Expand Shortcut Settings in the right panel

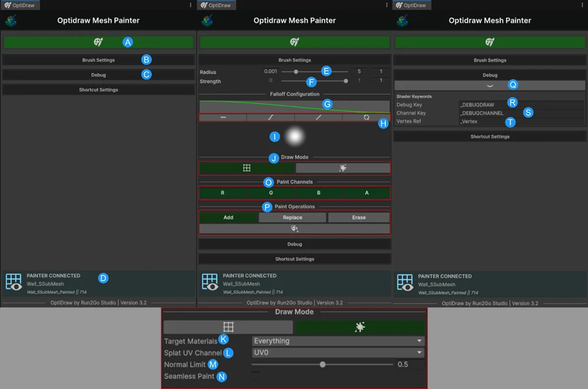[x=490, y=137]
